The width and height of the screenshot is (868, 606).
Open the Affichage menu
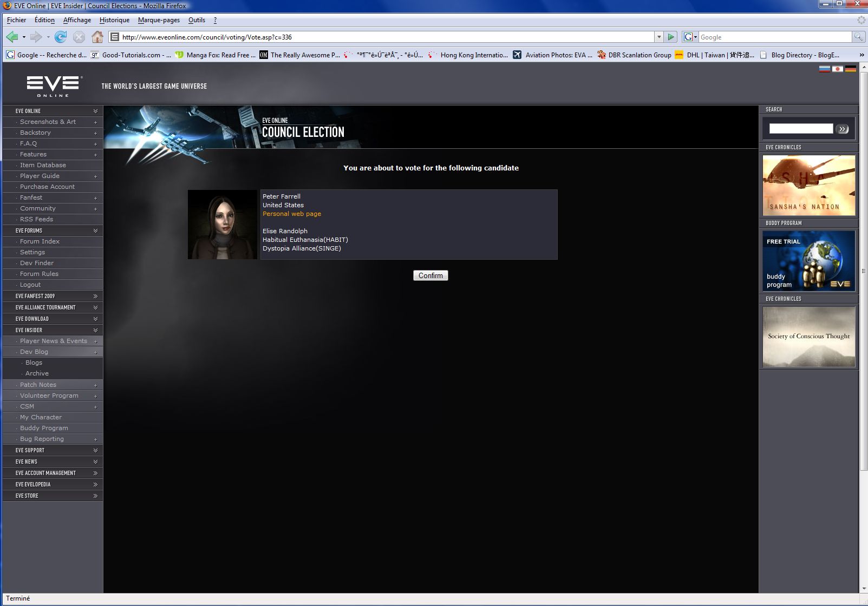point(77,20)
